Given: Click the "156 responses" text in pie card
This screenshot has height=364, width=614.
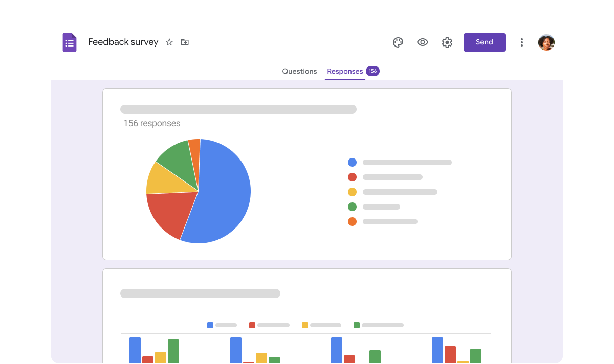Looking at the screenshot, I should (x=152, y=123).
